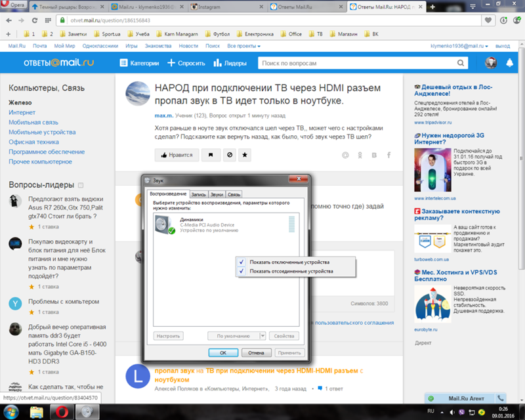Open the max.m. author profile link

coord(163,115)
